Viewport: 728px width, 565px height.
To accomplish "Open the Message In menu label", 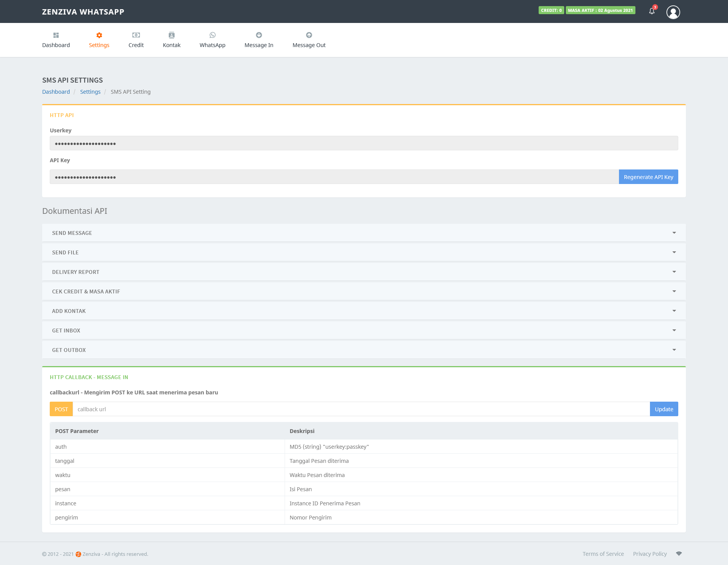I will tap(259, 45).
